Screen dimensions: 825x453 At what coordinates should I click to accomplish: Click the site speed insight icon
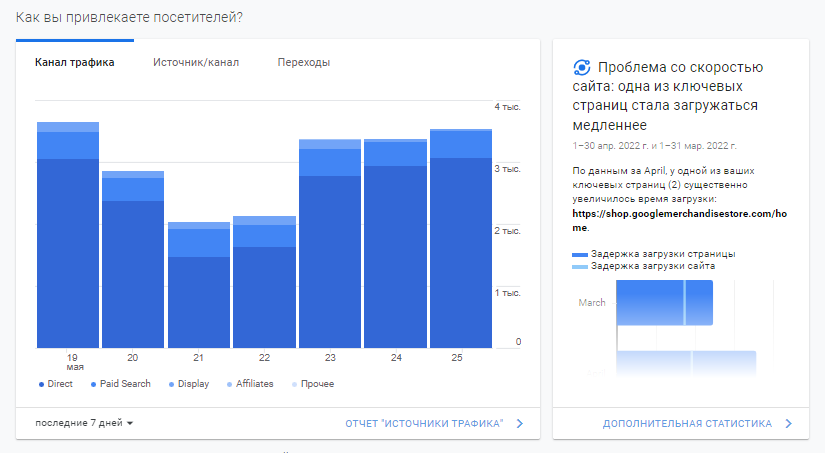581,68
